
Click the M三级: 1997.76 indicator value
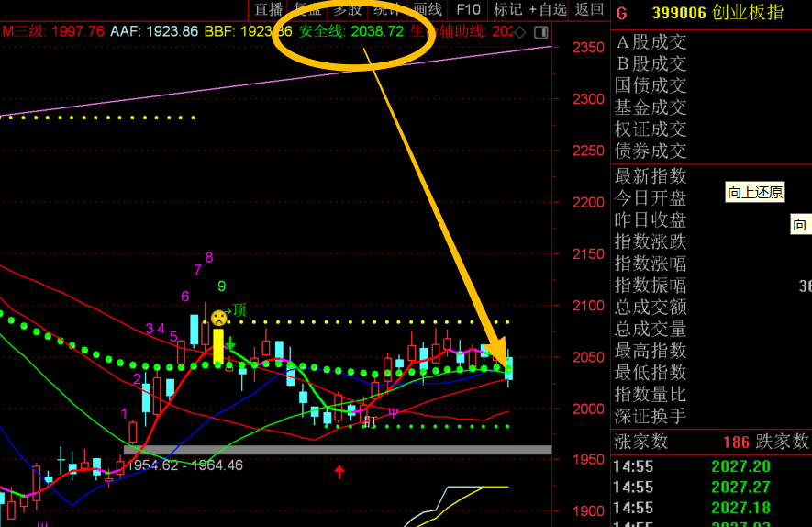53,31
